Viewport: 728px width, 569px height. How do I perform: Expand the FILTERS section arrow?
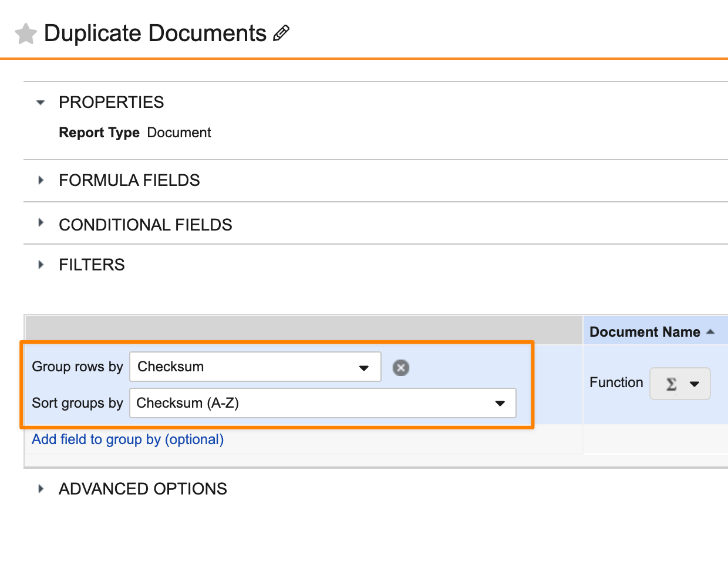[x=41, y=265]
